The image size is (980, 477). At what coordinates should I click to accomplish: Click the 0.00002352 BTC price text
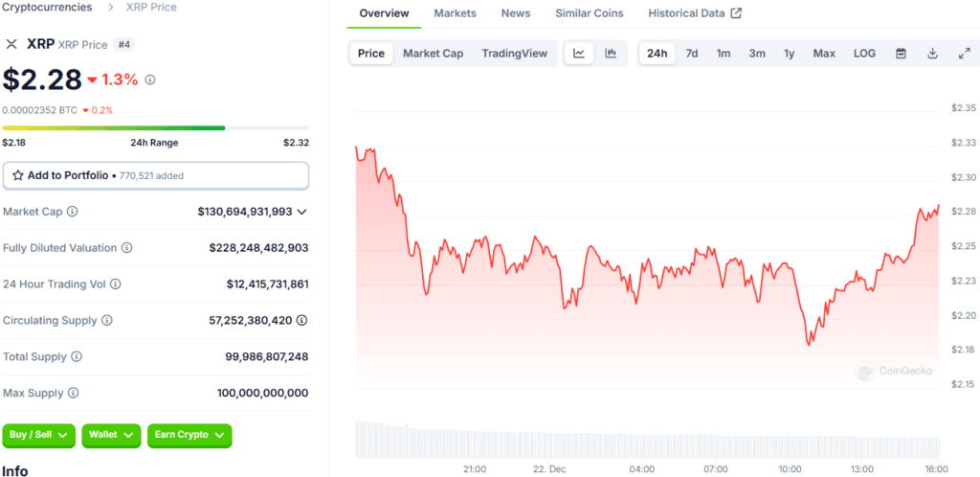click(39, 111)
